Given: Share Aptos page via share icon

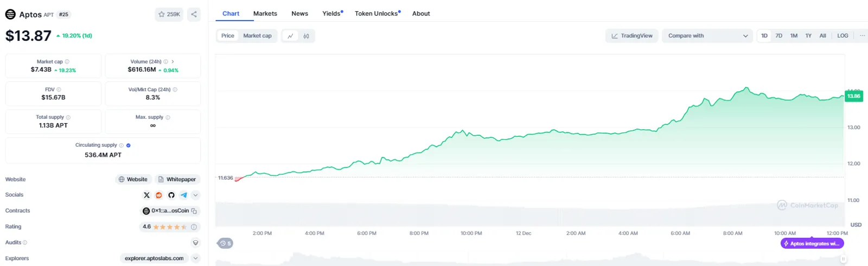Looking at the screenshot, I should [194, 15].
